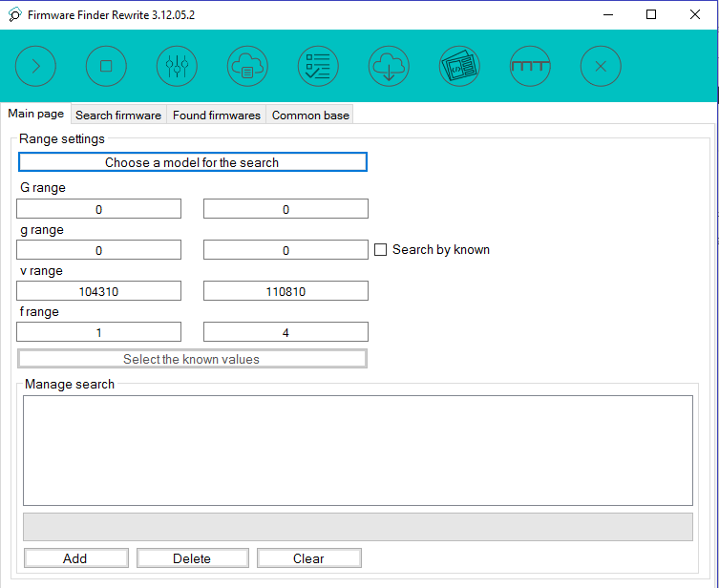Click inside the Manage search list box
The image size is (719, 588).
pos(357,450)
